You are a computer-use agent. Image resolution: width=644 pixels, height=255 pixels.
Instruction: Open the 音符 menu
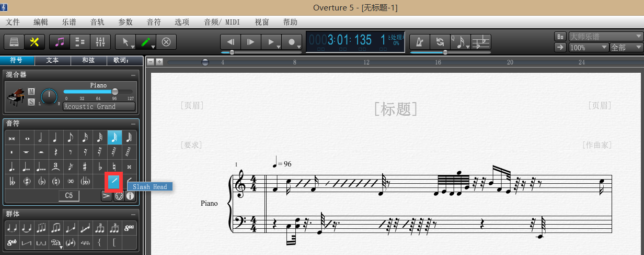(154, 22)
